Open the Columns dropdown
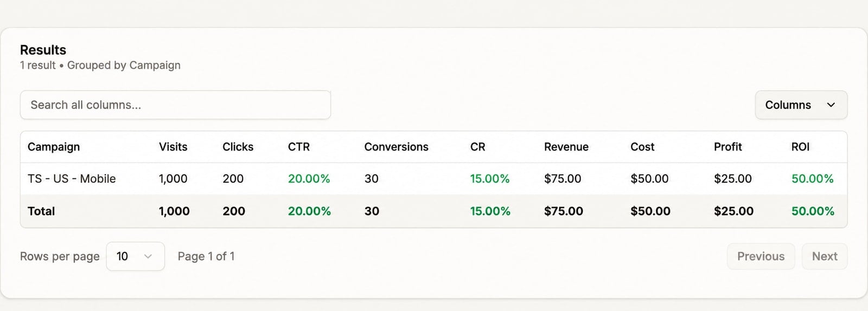The image size is (868, 311). 801,105
